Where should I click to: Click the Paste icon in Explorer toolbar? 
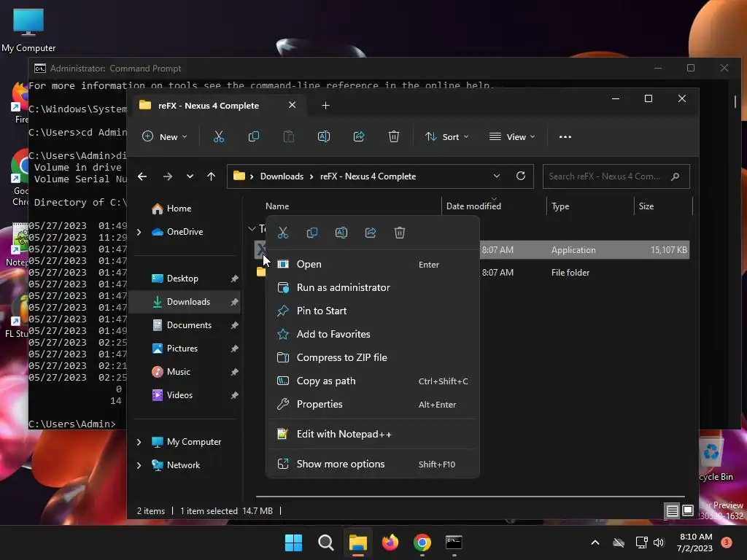pos(289,136)
